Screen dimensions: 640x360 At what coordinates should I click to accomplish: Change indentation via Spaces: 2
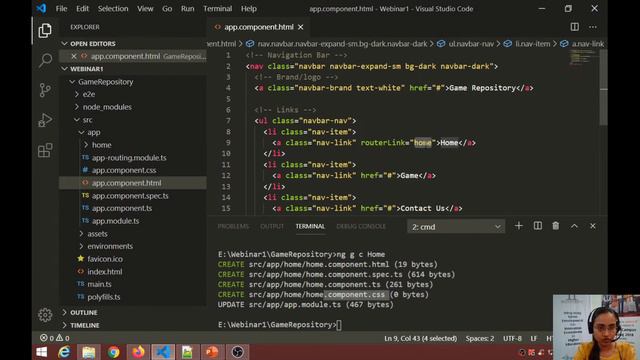tap(480, 338)
